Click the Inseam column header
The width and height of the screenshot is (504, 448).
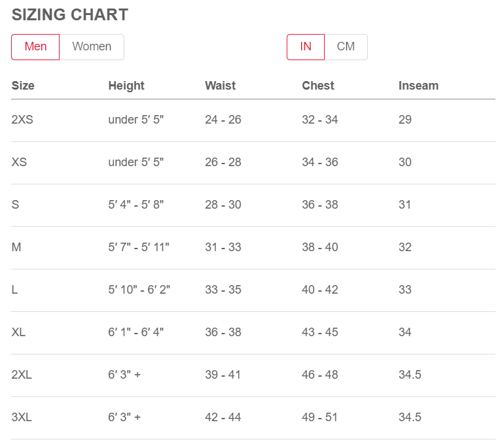(418, 86)
